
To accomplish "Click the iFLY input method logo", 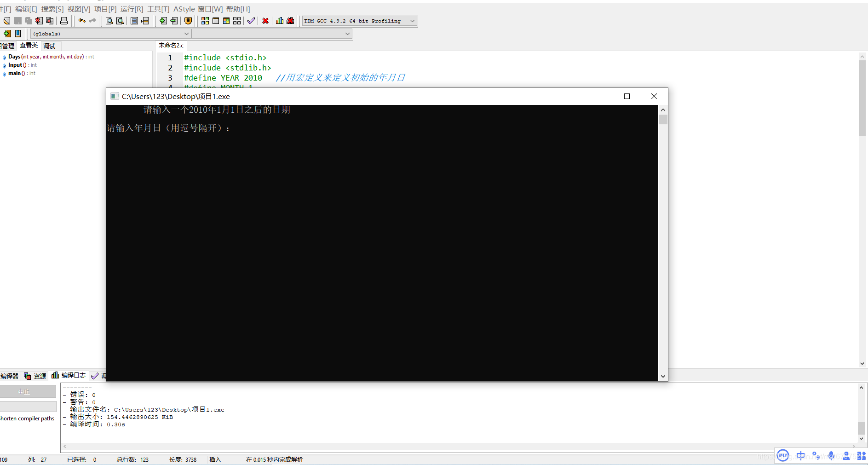I will click(x=783, y=456).
